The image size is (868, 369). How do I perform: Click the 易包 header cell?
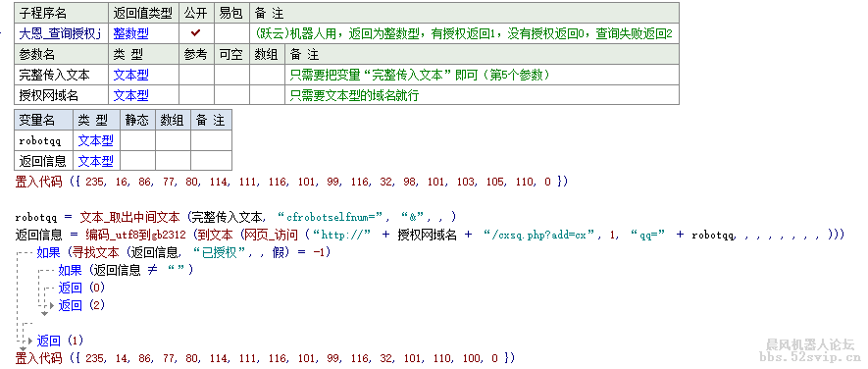pyautogui.click(x=231, y=13)
